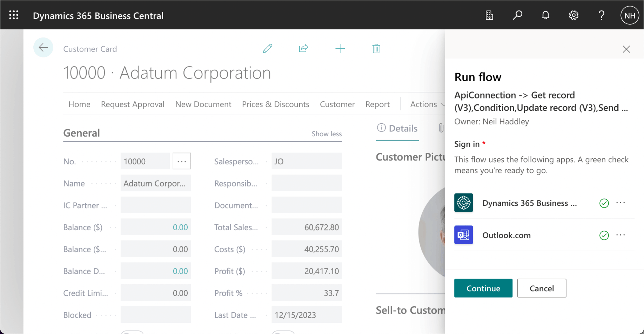644x334 pixels.
Task: Open the Request Approval menu
Action: point(133,104)
